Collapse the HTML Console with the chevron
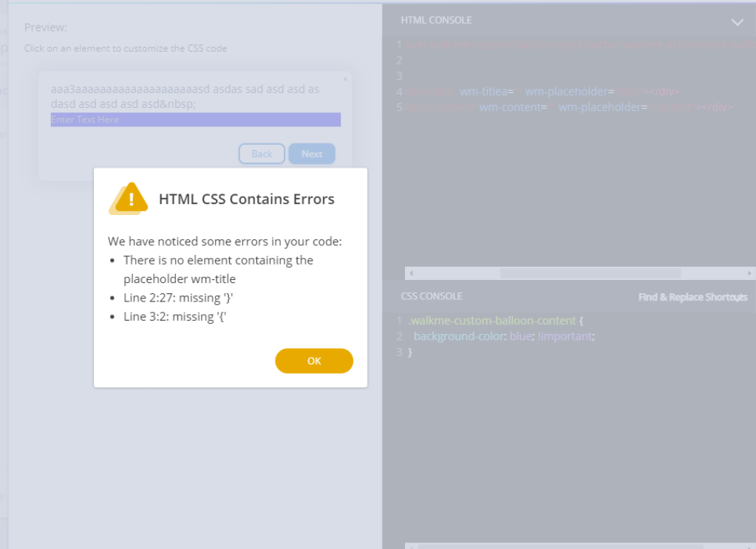Viewport: 756px width, 549px height. coord(737,22)
